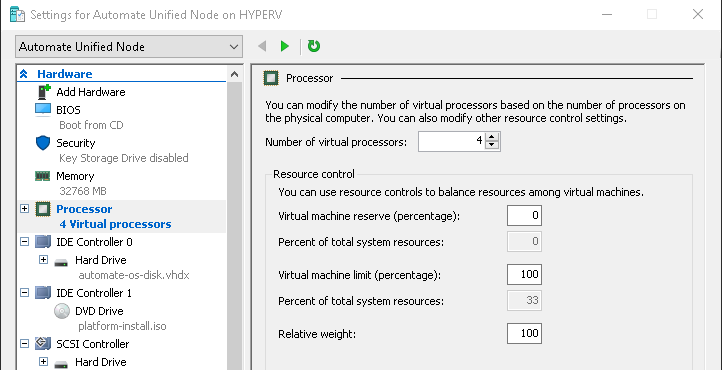This screenshot has width=722, height=370.
Task: Expand Hard Drive under IDE Controller 0
Action: (x=43, y=260)
